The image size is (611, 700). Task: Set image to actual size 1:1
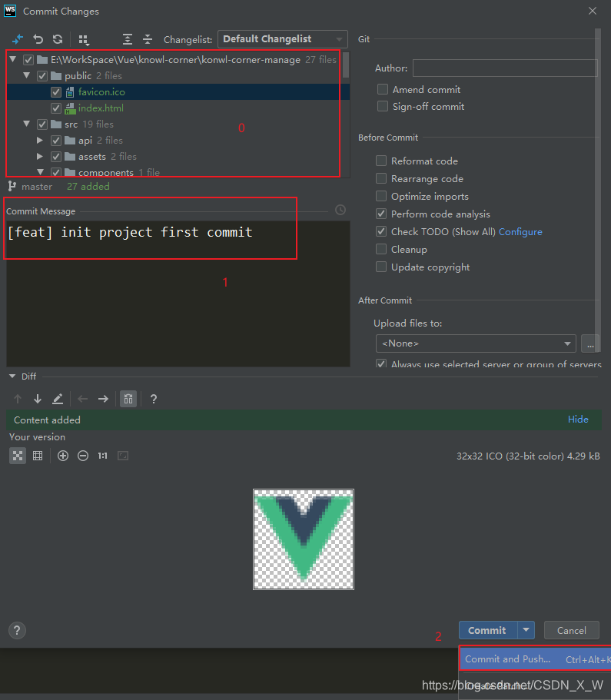103,456
